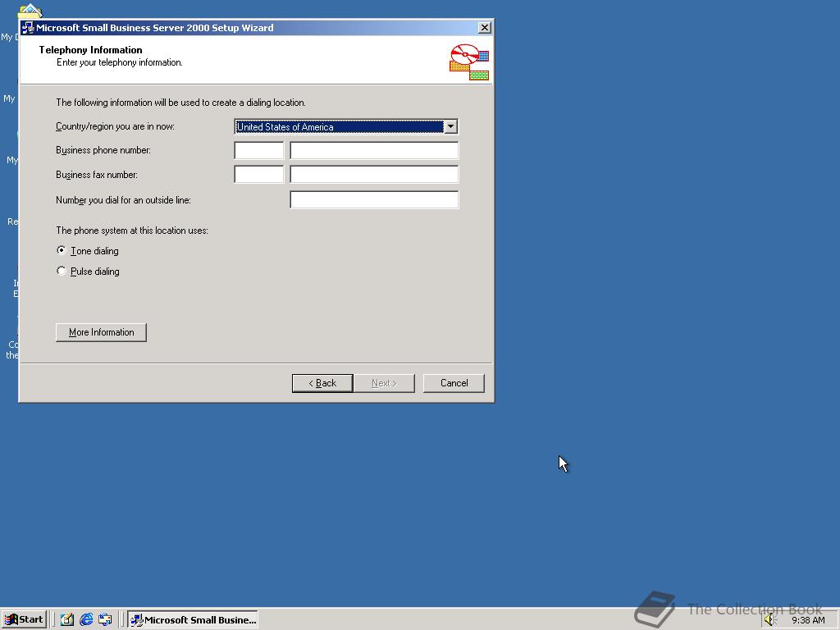The image size is (840, 630).
Task: Open the Start menu
Action: tap(24, 620)
